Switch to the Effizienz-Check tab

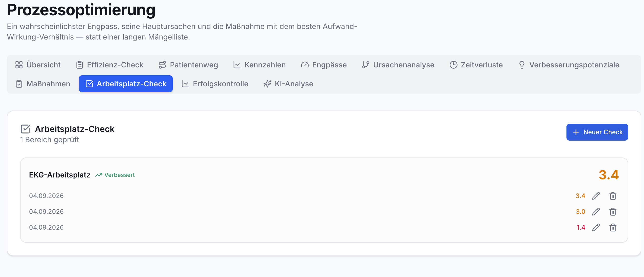click(x=110, y=65)
